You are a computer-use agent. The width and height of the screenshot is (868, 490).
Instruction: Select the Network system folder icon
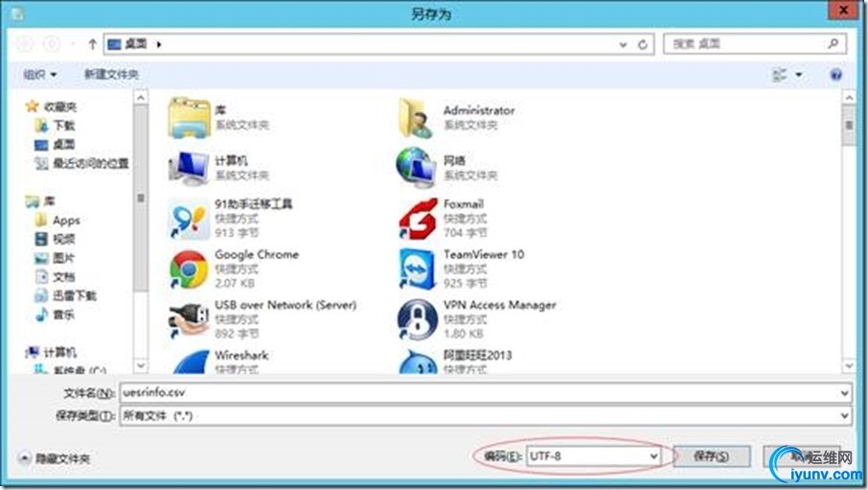click(416, 168)
